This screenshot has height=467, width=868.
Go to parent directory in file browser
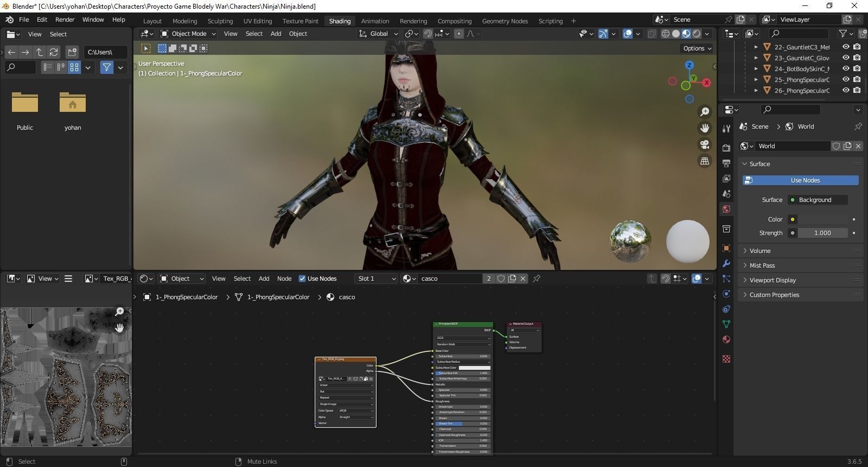[x=40, y=52]
